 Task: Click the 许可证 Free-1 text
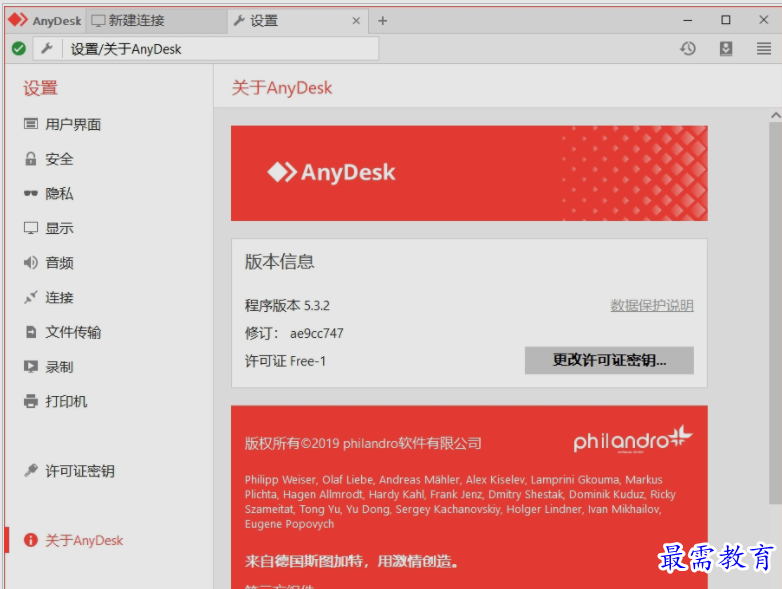(x=285, y=361)
